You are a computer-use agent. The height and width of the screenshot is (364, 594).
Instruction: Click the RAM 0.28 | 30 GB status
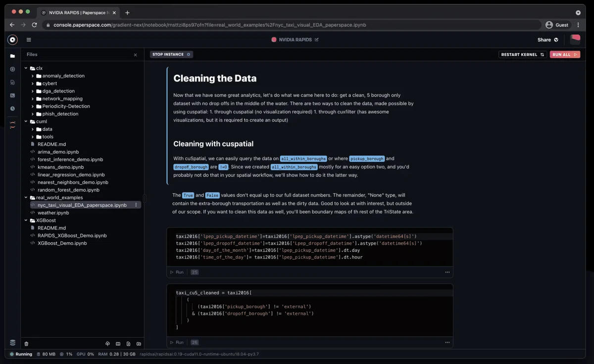(x=117, y=354)
